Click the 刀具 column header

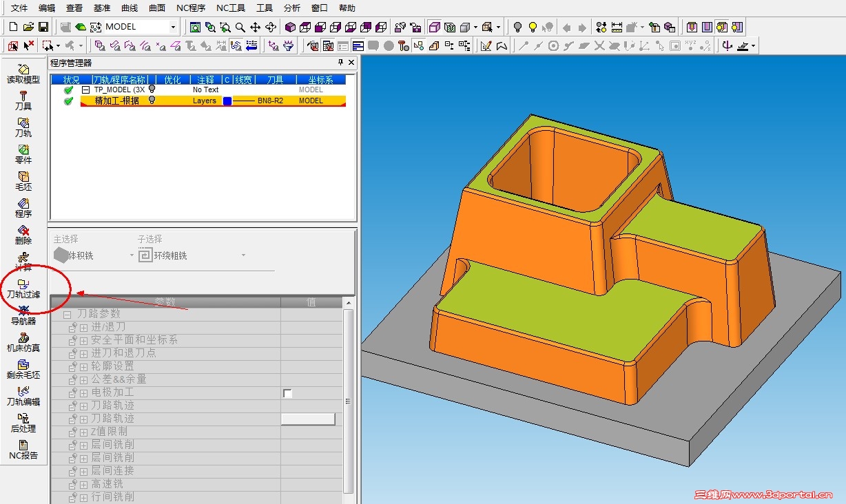click(x=276, y=80)
